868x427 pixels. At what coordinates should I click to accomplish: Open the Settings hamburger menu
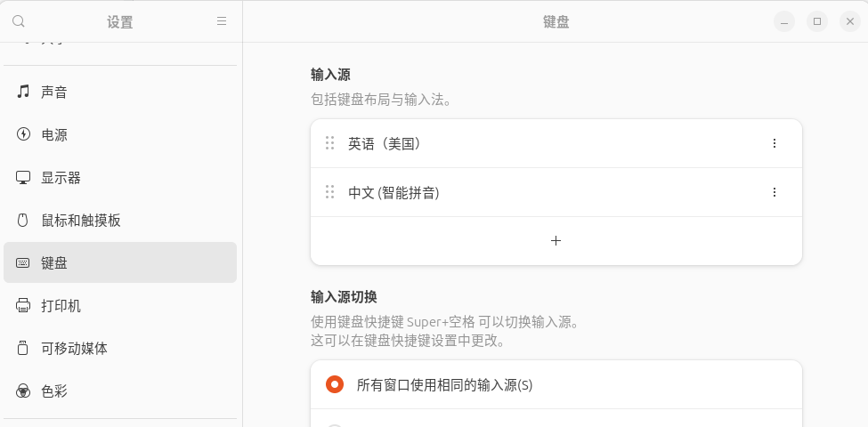pyautogui.click(x=222, y=21)
